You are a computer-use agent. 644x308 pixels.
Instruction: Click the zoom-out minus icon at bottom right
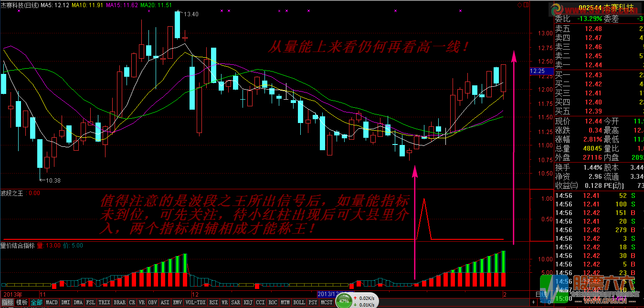click(x=541, y=302)
